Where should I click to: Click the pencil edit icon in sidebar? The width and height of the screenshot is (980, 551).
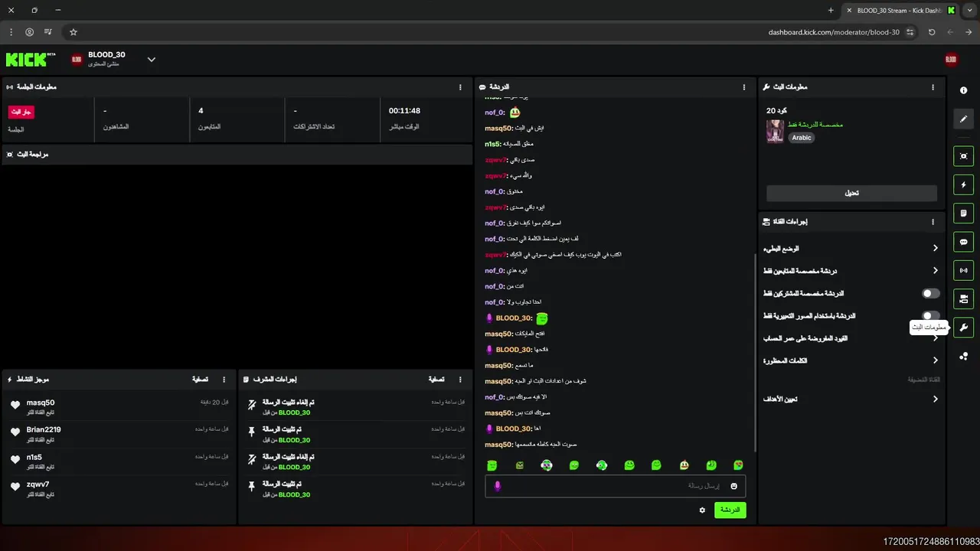(x=963, y=119)
